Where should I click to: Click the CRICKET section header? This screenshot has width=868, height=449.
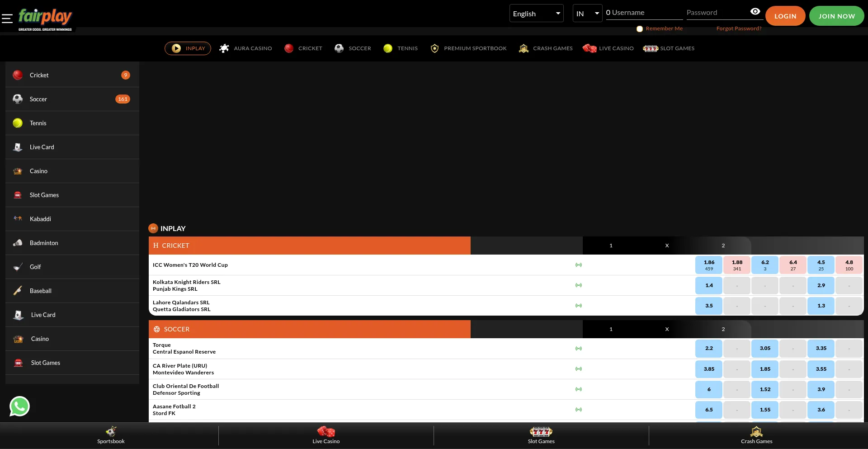(x=310, y=246)
